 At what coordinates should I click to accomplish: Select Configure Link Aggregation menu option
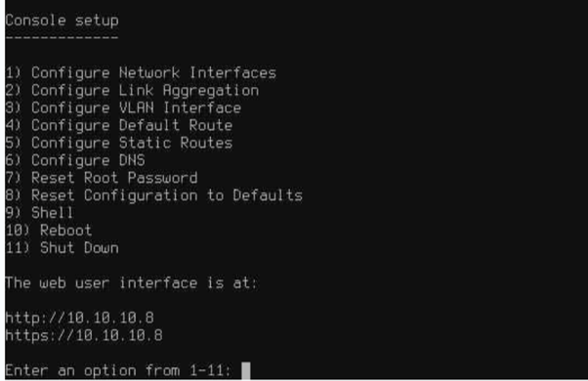(x=132, y=91)
